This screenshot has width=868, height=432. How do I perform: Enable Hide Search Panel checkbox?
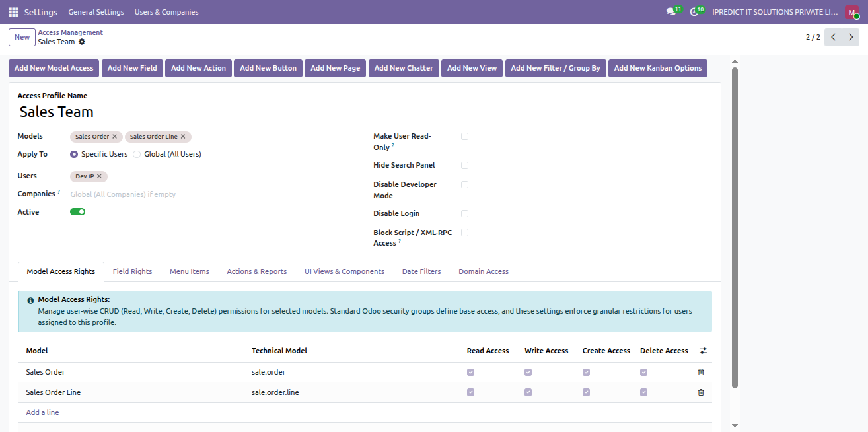tap(465, 165)
